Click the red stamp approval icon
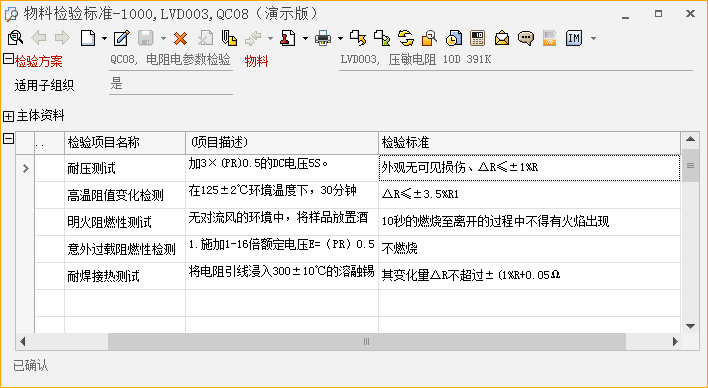708x388 pixels. pos(288,38)
